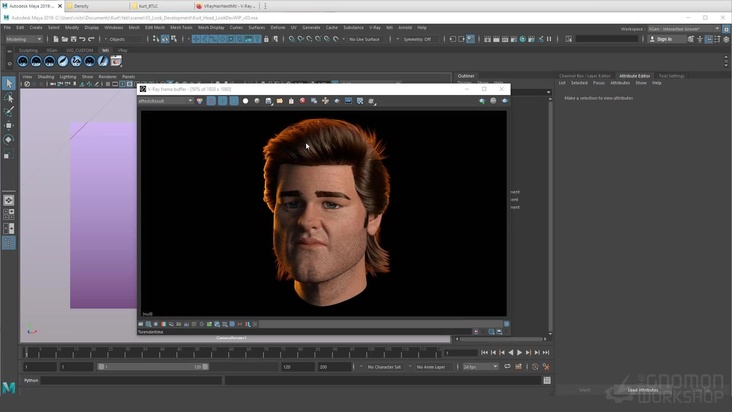This screenshot has height=412, width=732.
Task: Select the arrow Select tool in Maya toolbox
Action: (x=9, y=84)
